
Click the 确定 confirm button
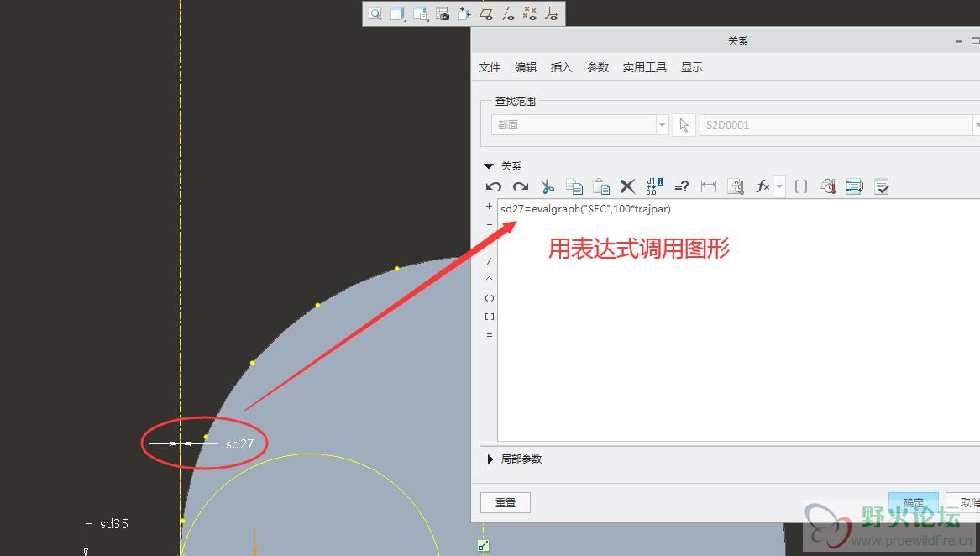913,502
